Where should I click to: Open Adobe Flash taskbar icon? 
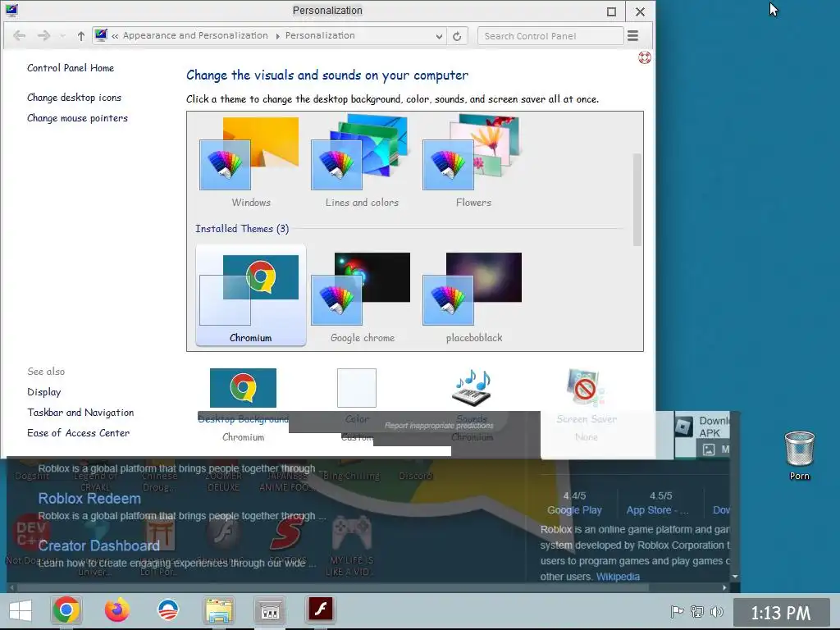[321, 609]
